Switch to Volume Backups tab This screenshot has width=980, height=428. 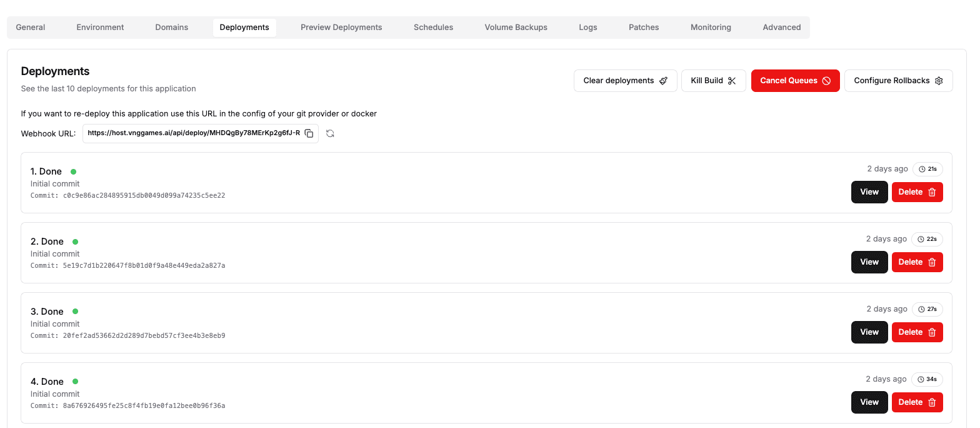click(516, 28)
